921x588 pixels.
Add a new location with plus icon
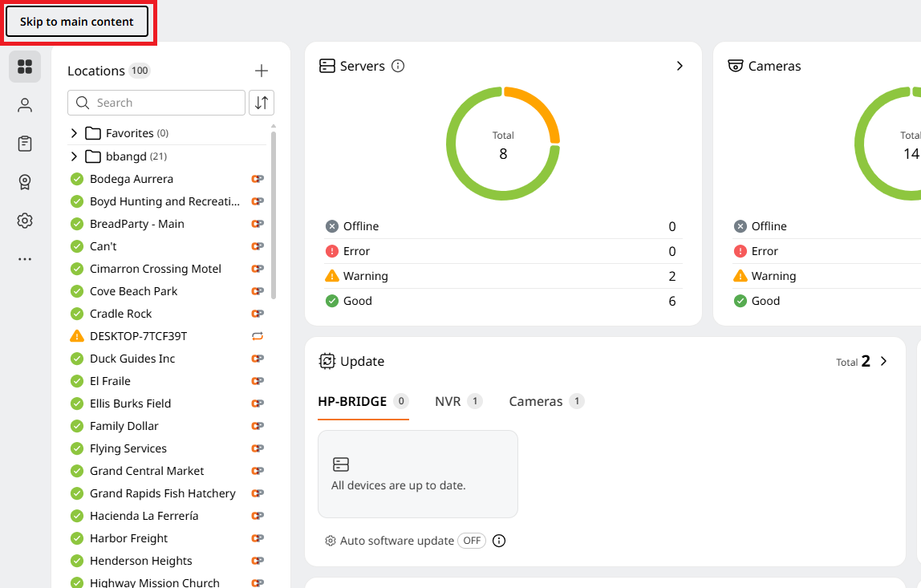(x=262, y=71)
